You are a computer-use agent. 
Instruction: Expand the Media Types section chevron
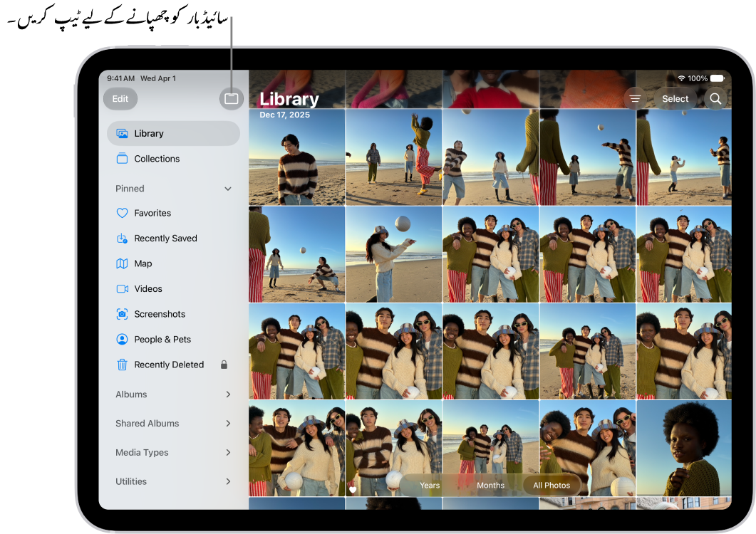228,453
